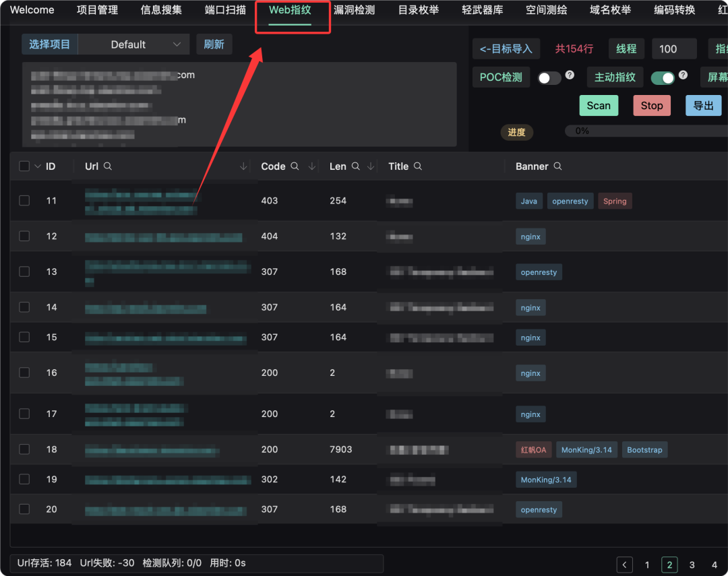Click the 7903 length value
728x576 pixels.
(x=341, y=449)
